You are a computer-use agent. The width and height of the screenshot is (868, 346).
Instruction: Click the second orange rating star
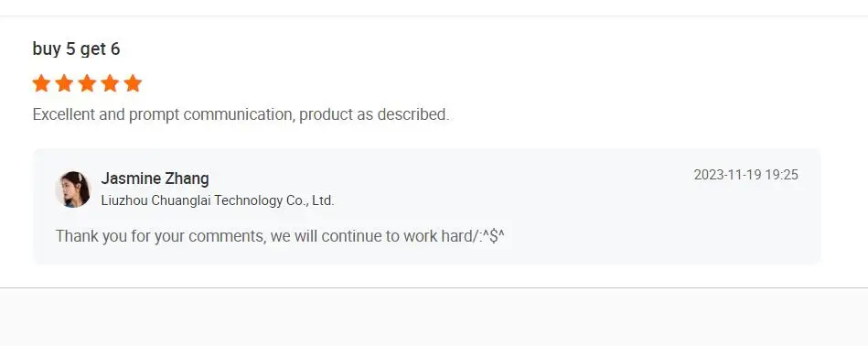(64, 83)
